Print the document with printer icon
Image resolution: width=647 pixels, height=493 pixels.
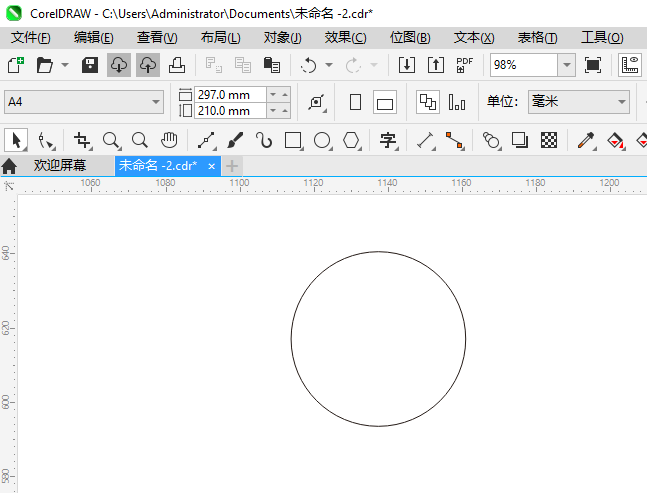(177, 65)
